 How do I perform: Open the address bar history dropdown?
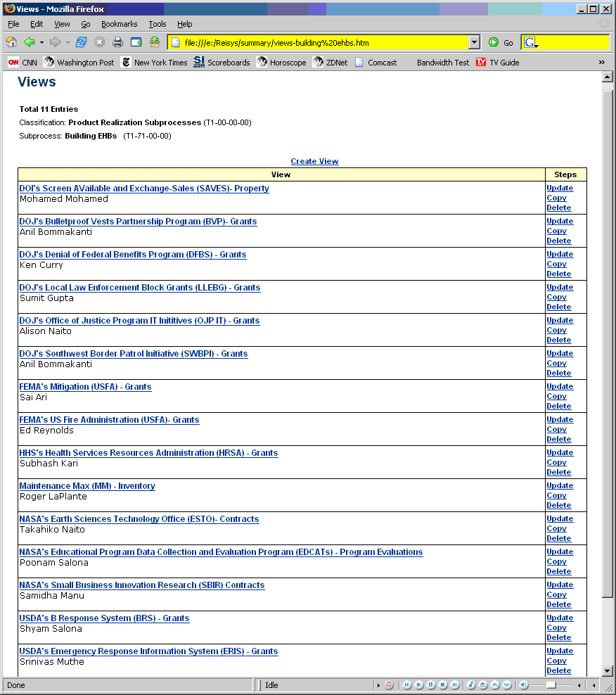474,42
